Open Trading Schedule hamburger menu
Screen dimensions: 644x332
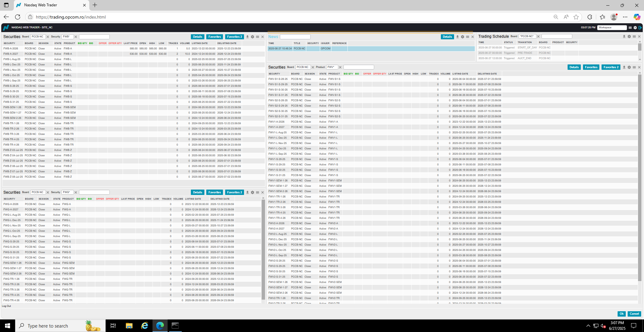tap(634, 36)
